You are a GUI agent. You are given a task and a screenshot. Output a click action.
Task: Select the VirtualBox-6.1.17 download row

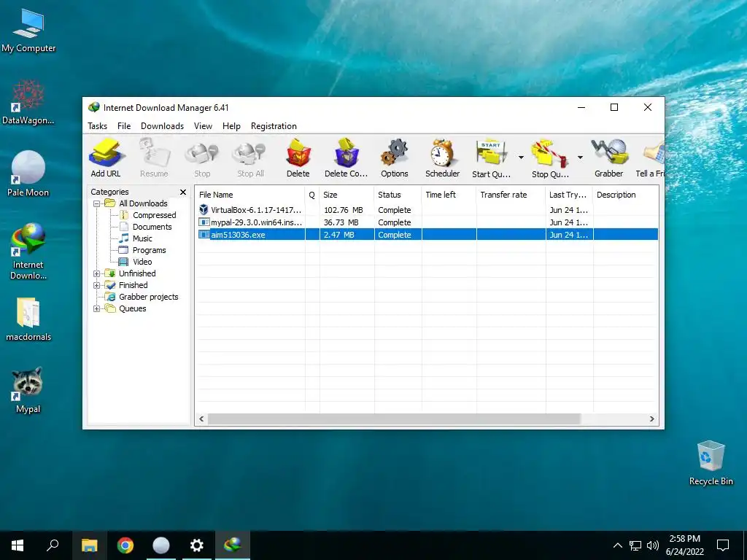[427, 210]
